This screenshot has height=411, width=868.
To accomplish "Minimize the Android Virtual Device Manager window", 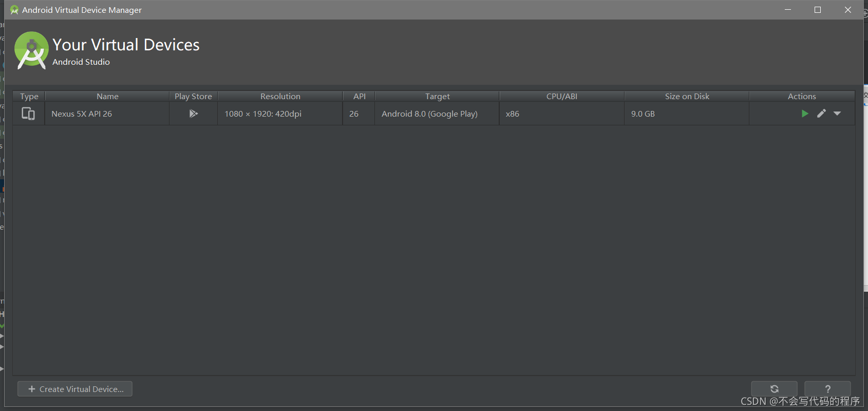I will pos(788,10).
